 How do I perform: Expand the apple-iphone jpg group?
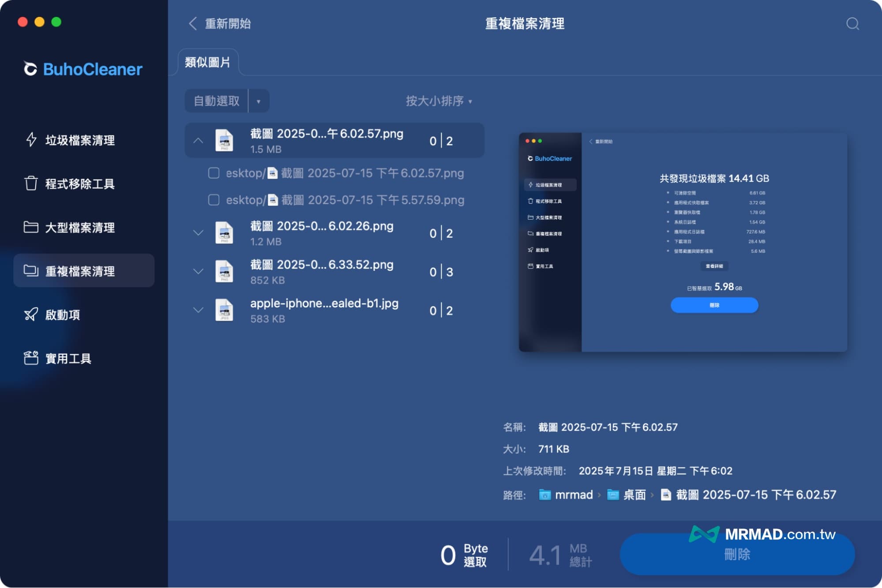(x=199, y=310)
